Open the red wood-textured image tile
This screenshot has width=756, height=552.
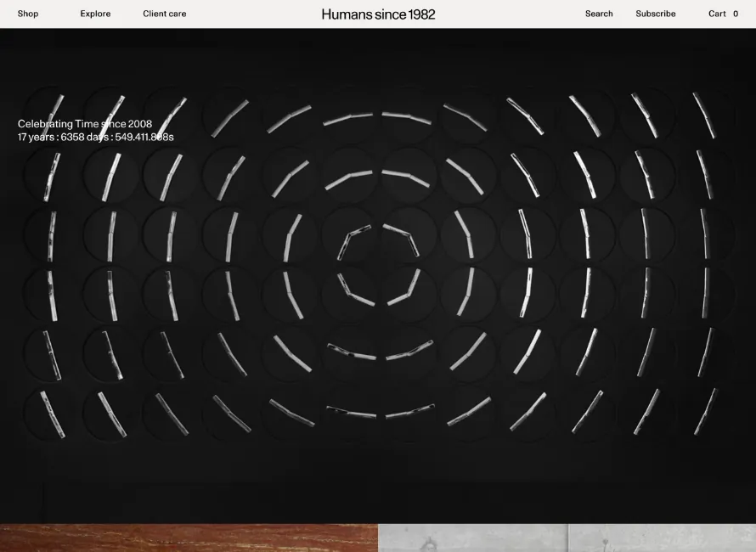(189, 538)
